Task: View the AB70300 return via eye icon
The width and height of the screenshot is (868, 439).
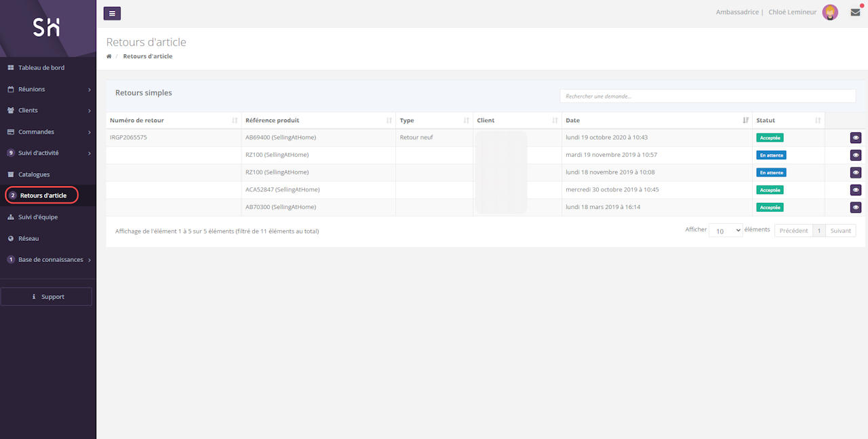Action: (856, 208)
